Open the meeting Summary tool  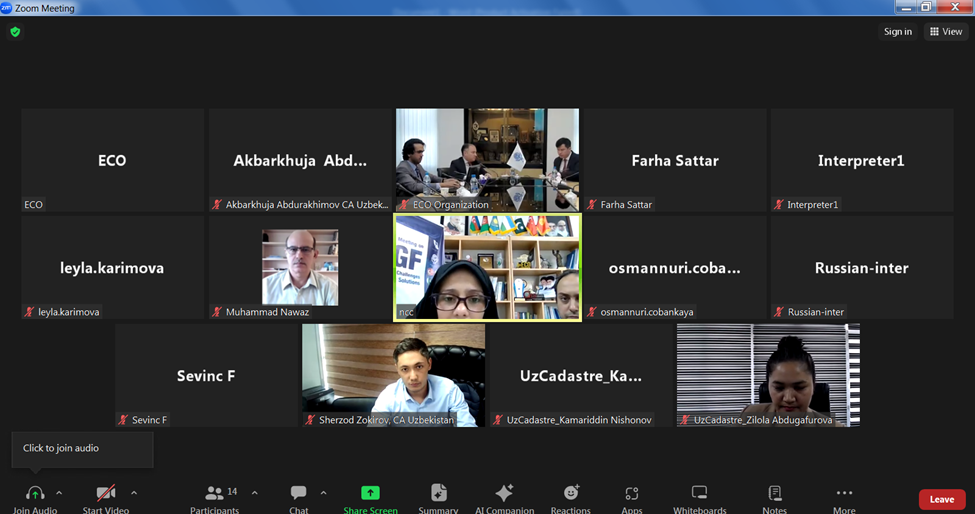coord(438,493)
